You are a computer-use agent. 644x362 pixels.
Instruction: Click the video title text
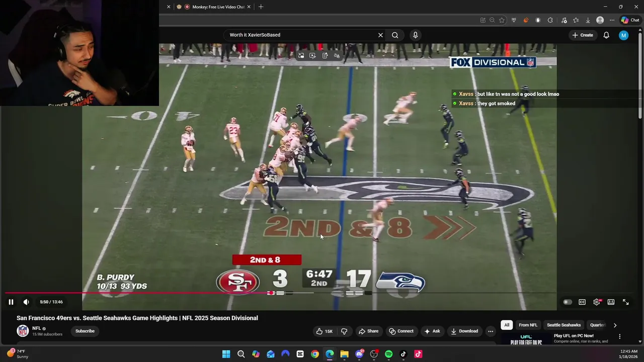[137, 318]
